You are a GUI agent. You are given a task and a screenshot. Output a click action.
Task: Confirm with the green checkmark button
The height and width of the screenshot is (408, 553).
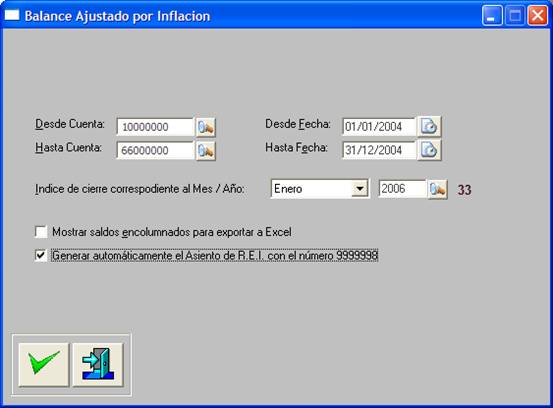44,365
